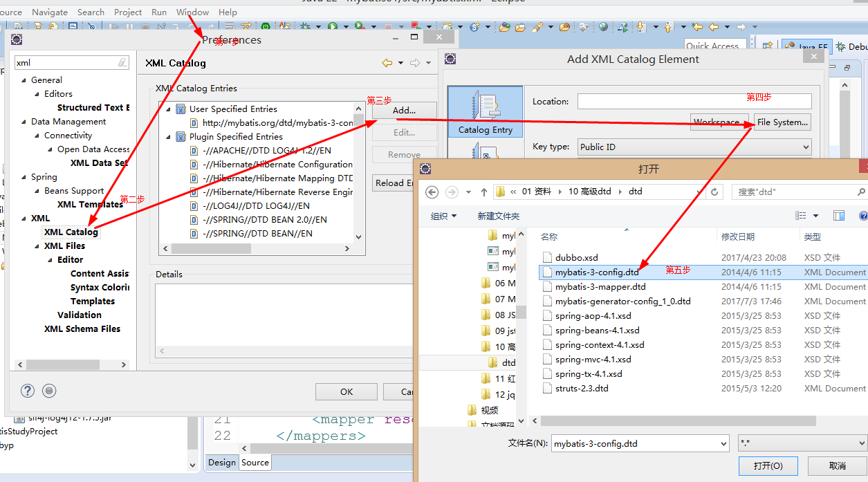Image resolution: width=868 pixels, height=482 pixels.
Task: Go forward in the 打开 file dialog
Action: pyautogui.click(x=452, y=192)
